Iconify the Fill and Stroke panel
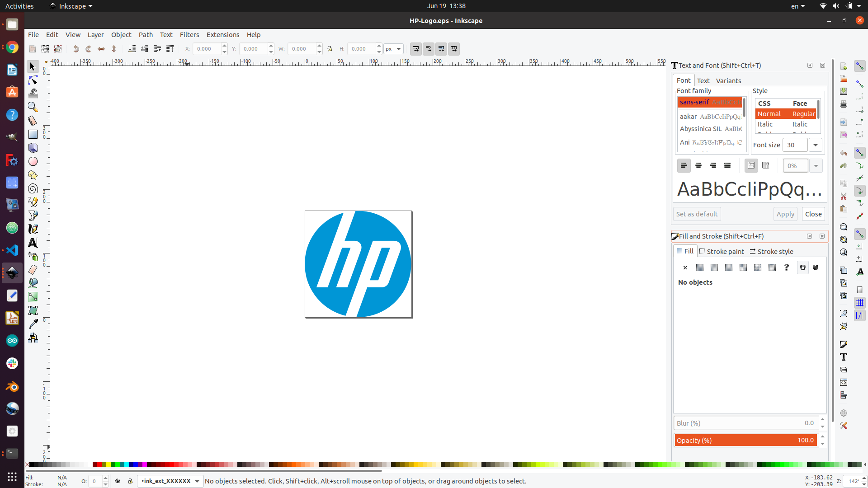 coord(809,236)
